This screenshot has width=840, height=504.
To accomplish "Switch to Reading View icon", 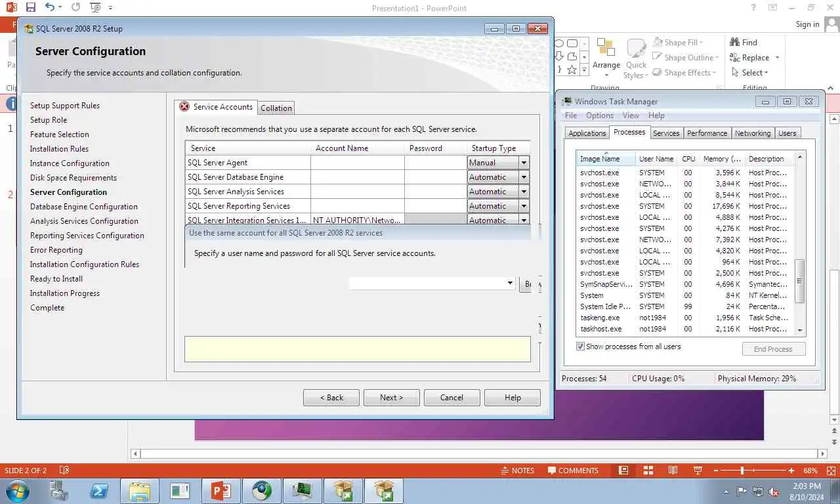I will (x=673, y=471).
